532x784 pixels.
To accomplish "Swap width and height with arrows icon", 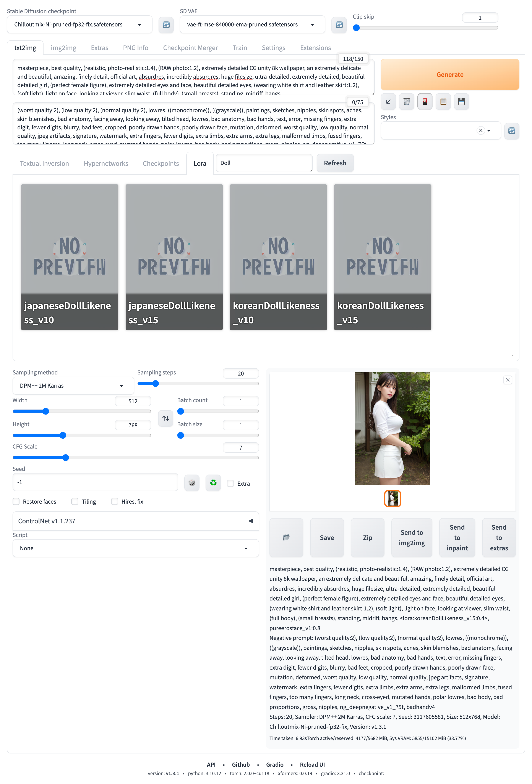I will (165, 418).
